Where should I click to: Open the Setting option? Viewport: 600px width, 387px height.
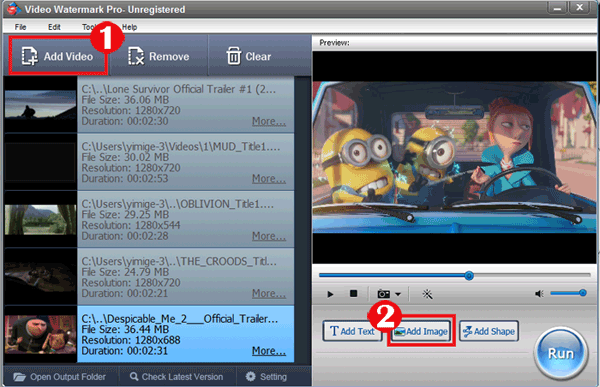pos(266,377)
